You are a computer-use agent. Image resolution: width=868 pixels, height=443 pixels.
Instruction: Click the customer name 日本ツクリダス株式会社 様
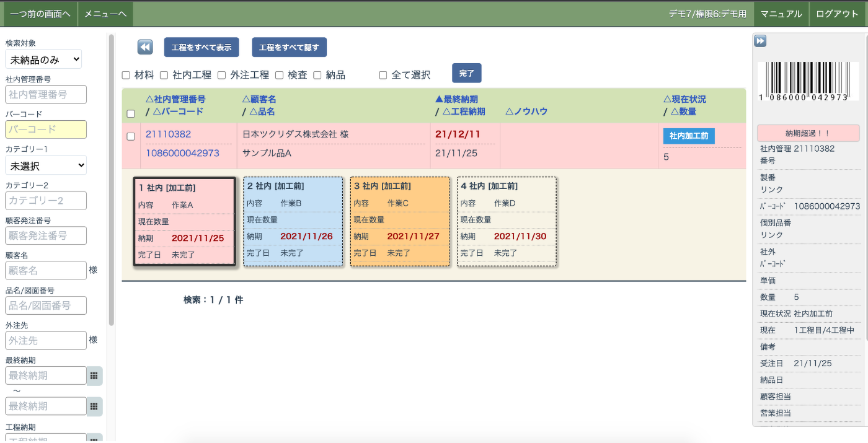coord(295,134)
